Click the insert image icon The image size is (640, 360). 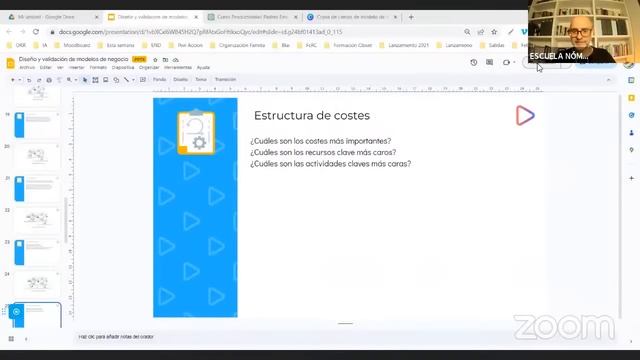[106, 80]
